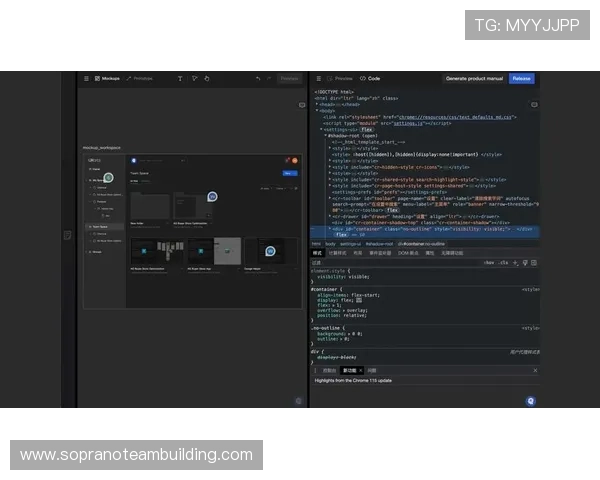Click the redo arrow icon
Image resolution: width=600 pixels, height=480 pixels.
point(270,78)
